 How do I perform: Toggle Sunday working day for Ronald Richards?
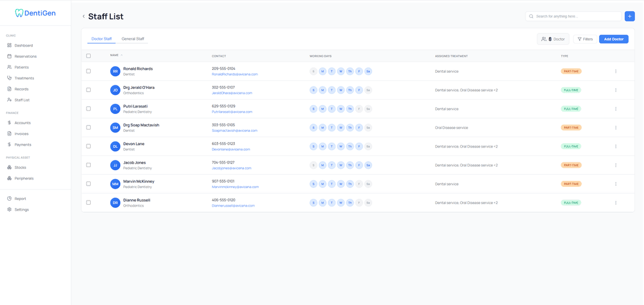pyautogui.click(x=314, y=72)
